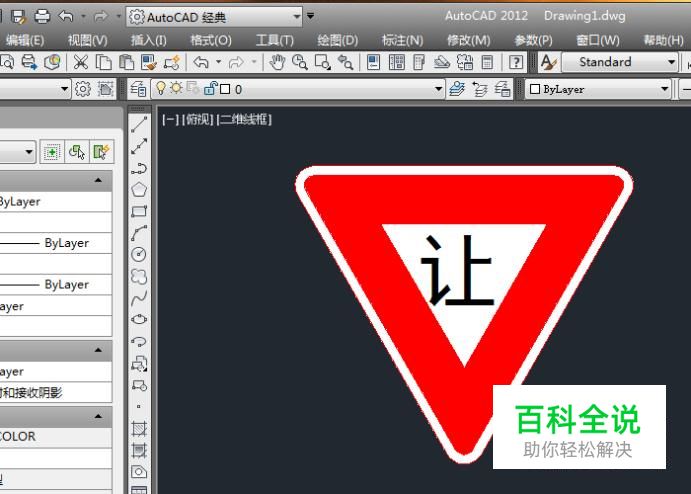Open the 绘图(D) menu
The image size is (691, 494).
[338, 41]
